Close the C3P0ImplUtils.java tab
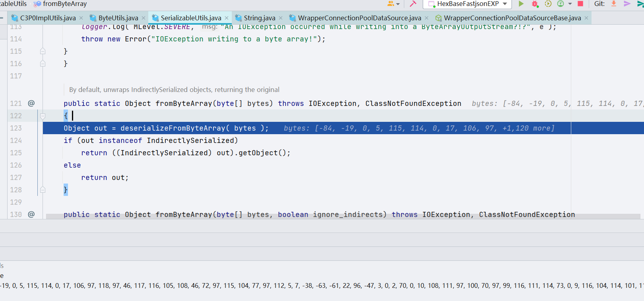 81,18
